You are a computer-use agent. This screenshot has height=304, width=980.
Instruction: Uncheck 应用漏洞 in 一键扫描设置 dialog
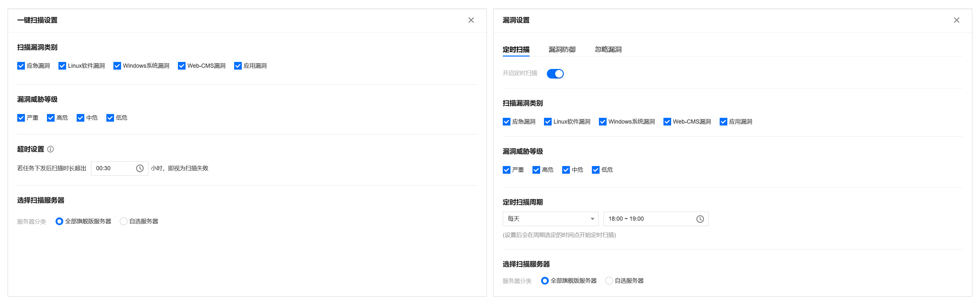(x=238, y=66)
